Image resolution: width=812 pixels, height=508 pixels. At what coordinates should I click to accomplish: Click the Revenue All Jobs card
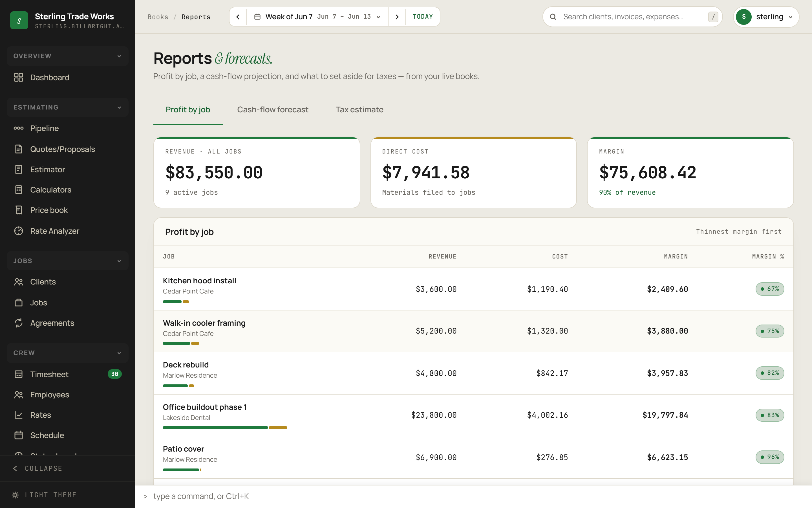(257, 172)
